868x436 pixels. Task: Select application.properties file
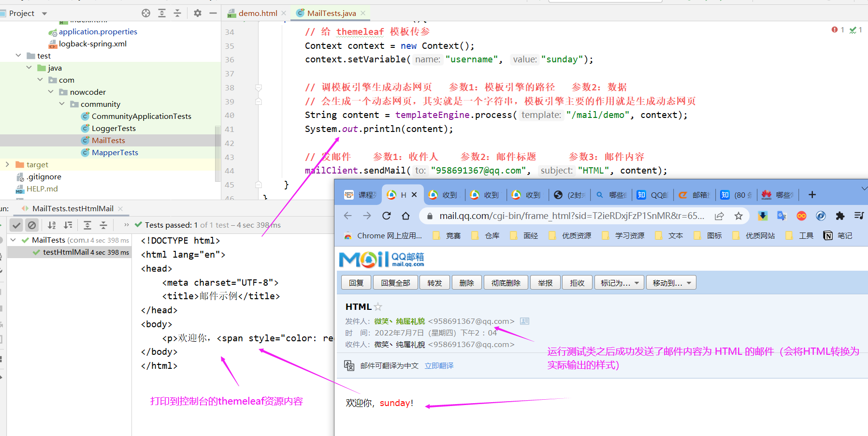[x=98, y=31]
